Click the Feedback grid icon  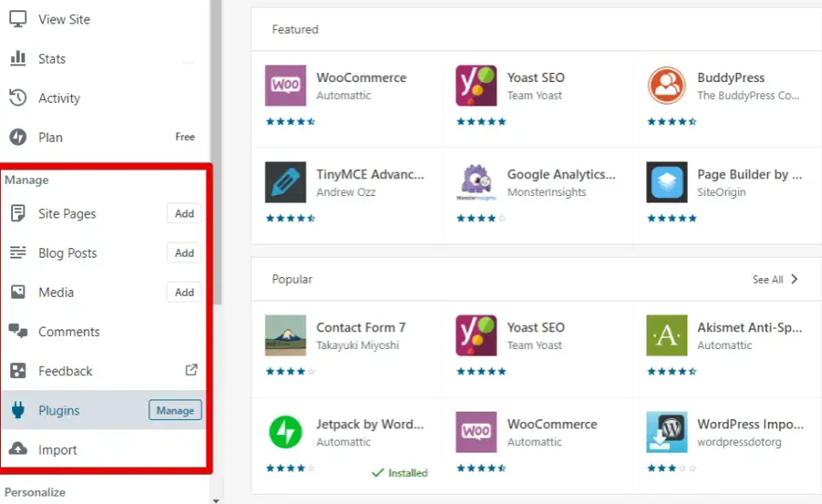(x=18, y=371)
